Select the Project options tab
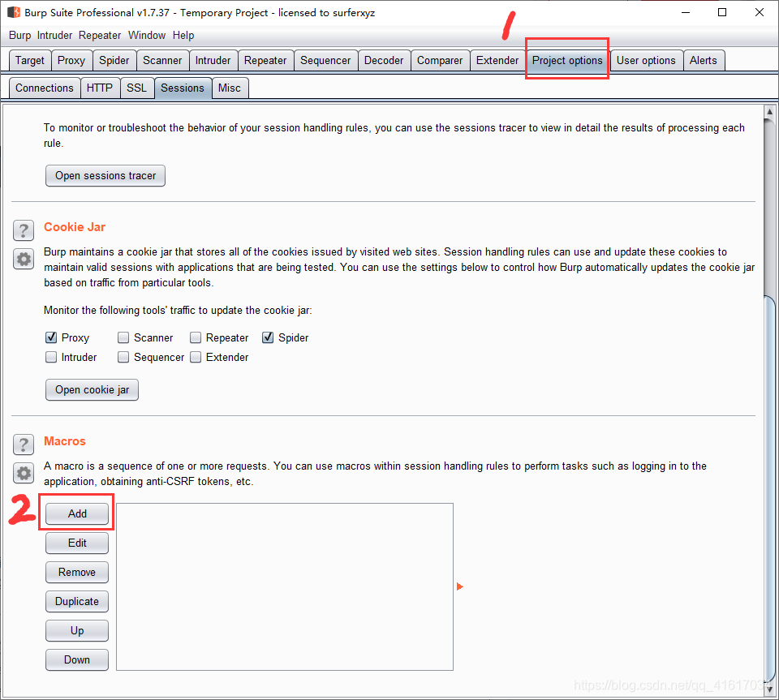The height and width of the screenshot is (700, 779). click(567, 61)
